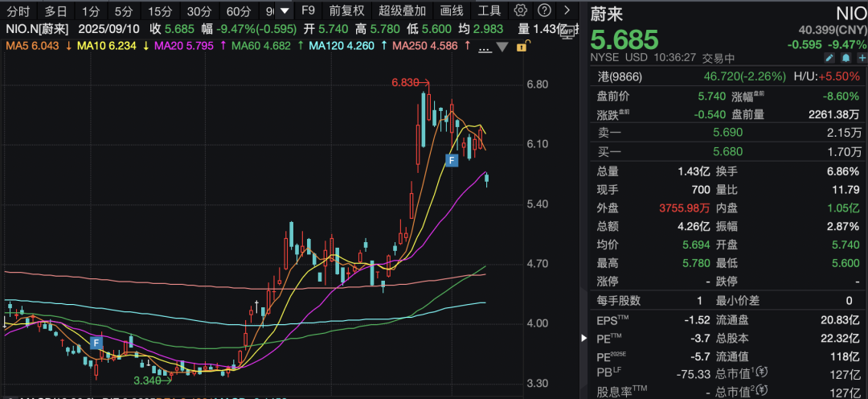
Task: Add NIO to watchlist with plus icon
Action: (862, 58)
